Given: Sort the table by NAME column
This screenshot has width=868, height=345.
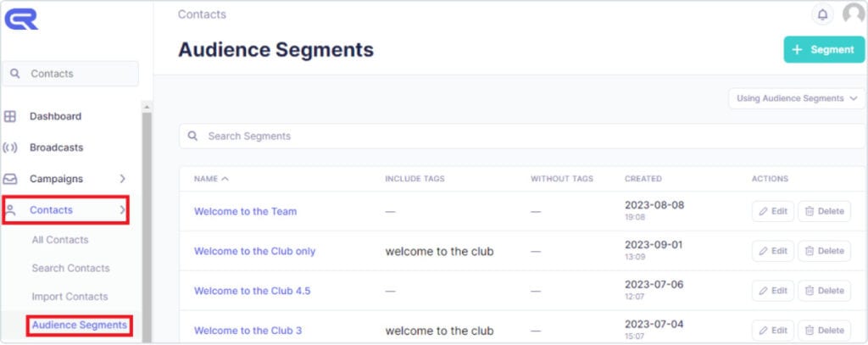Looking at the screenshot, I should (x=211, y=179).
